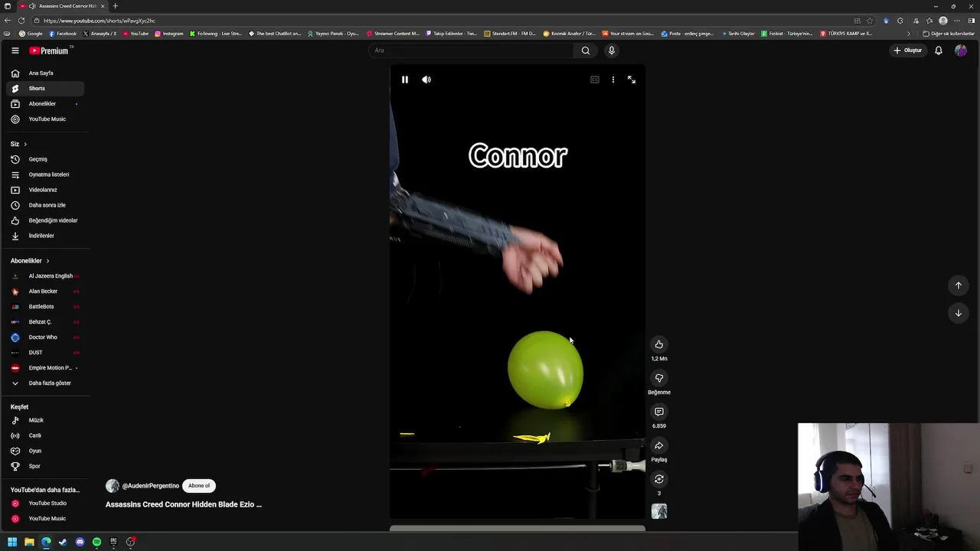Click the search magnifier button
This screenshot has width=980, height=551.
point(586,51)
